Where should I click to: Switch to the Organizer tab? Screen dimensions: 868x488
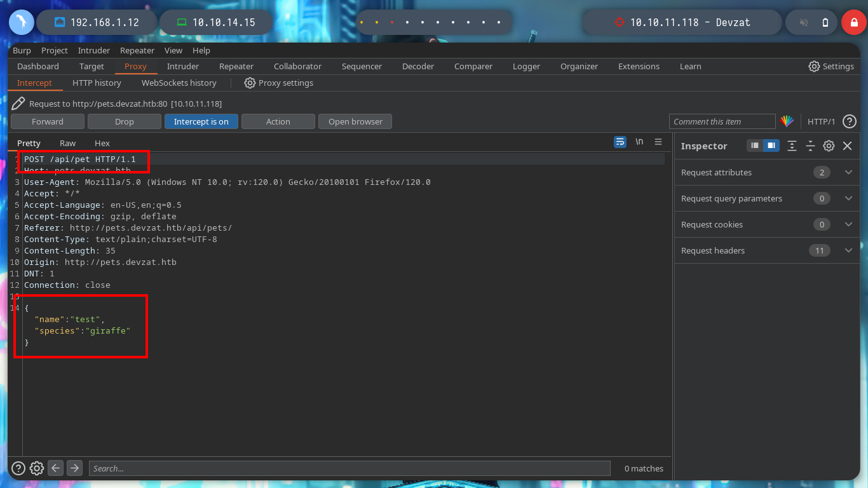coord(580,66)
